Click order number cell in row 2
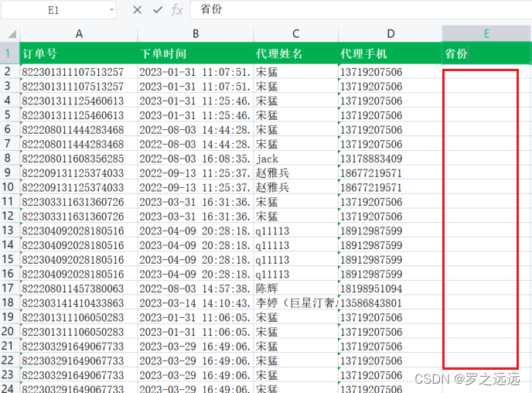Viewport: 532px width, 393px height. [79, 72]
